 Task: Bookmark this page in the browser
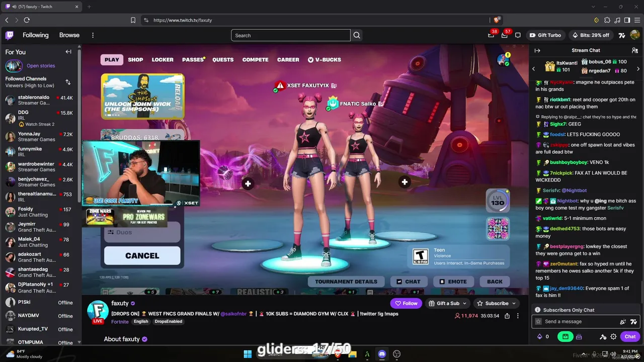(133, 20)
